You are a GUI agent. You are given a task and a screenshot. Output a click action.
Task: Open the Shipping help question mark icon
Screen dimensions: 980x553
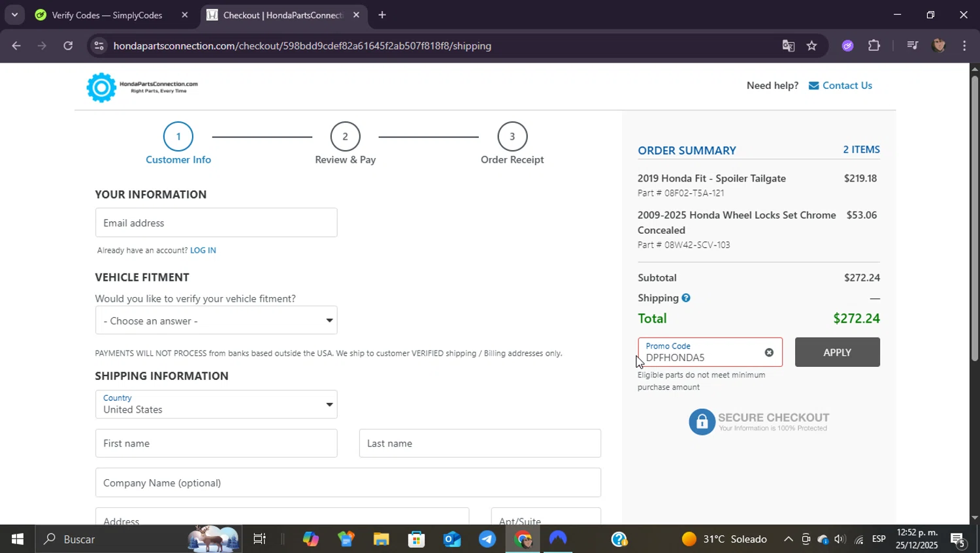click(686, 298)
